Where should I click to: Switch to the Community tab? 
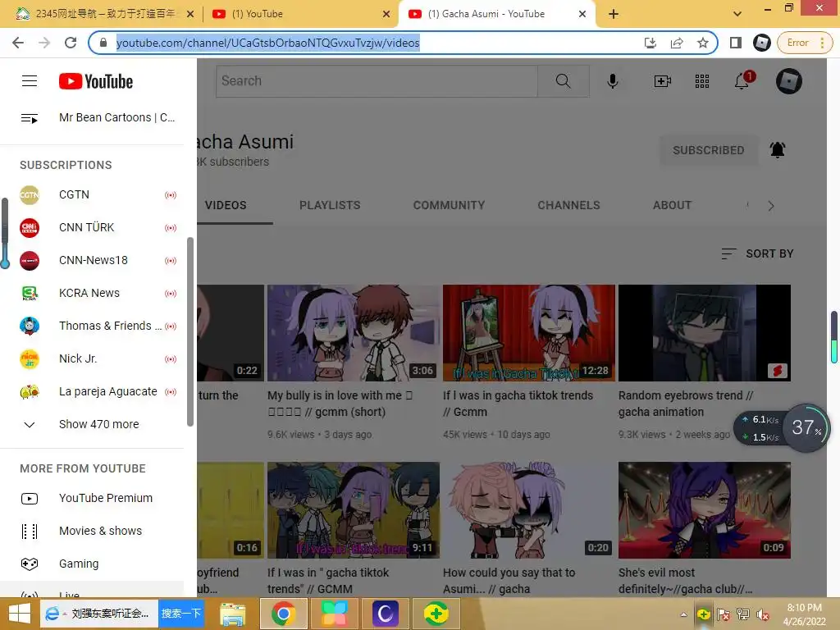tap(449, 205)
